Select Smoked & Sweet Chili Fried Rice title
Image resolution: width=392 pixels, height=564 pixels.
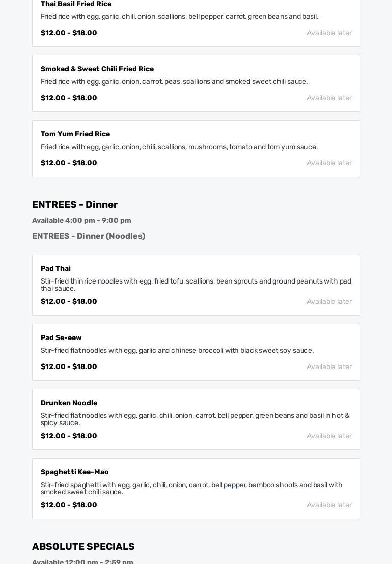point(97,69)
